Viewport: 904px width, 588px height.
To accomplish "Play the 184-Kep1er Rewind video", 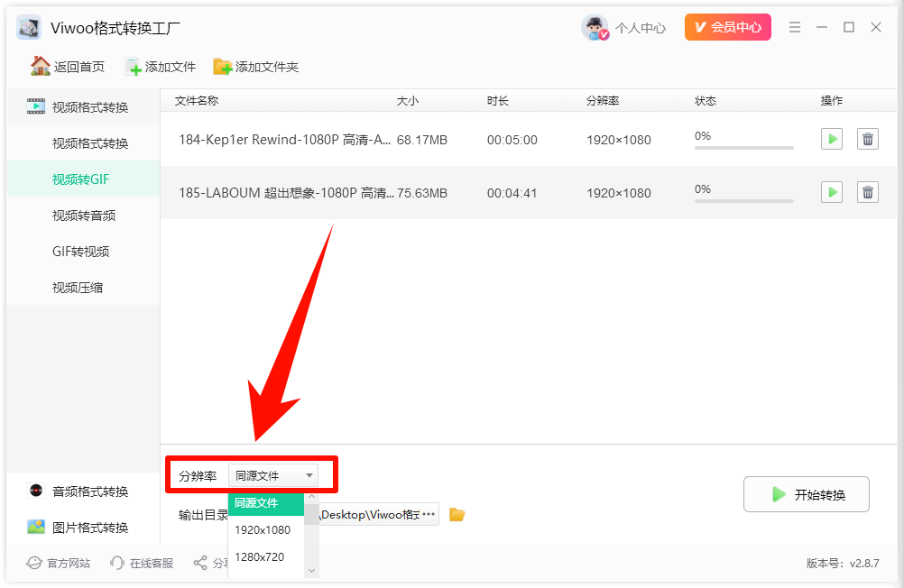I will 831,139.
